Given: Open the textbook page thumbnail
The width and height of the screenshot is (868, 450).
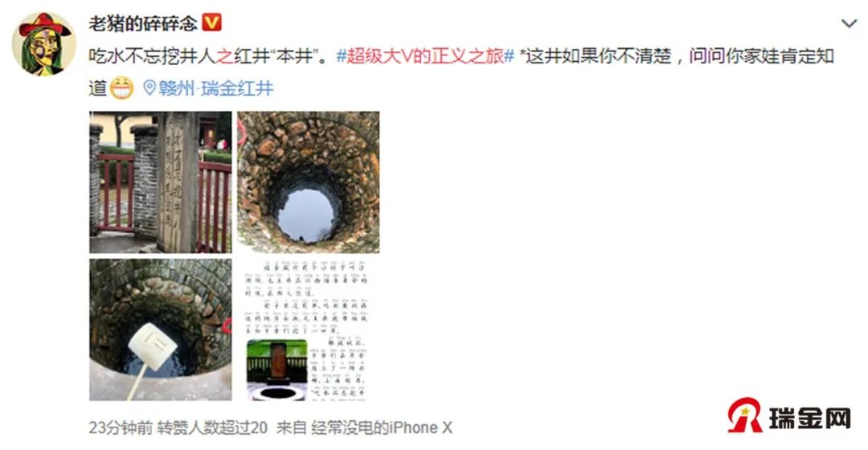Looking at the screenshot, I should [309, 330].
